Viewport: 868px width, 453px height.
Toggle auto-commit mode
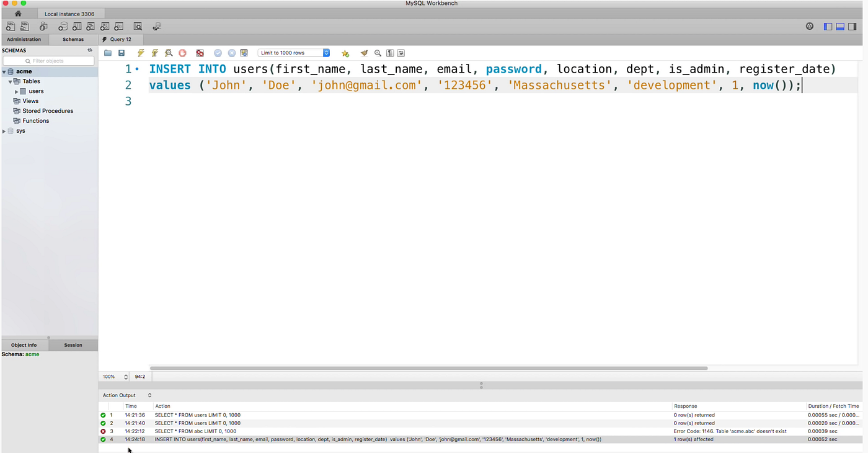click(x=244, y=53)
